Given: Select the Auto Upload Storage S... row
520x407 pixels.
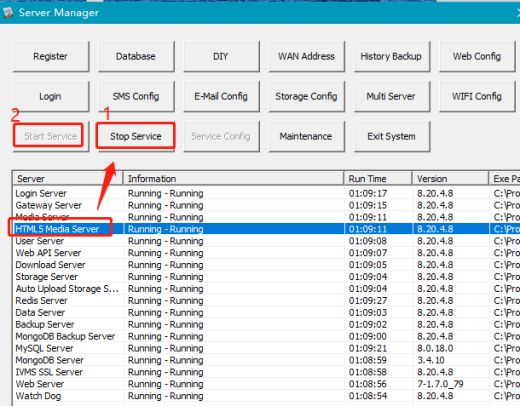Looking at the screenshot, I should (267, 289).
